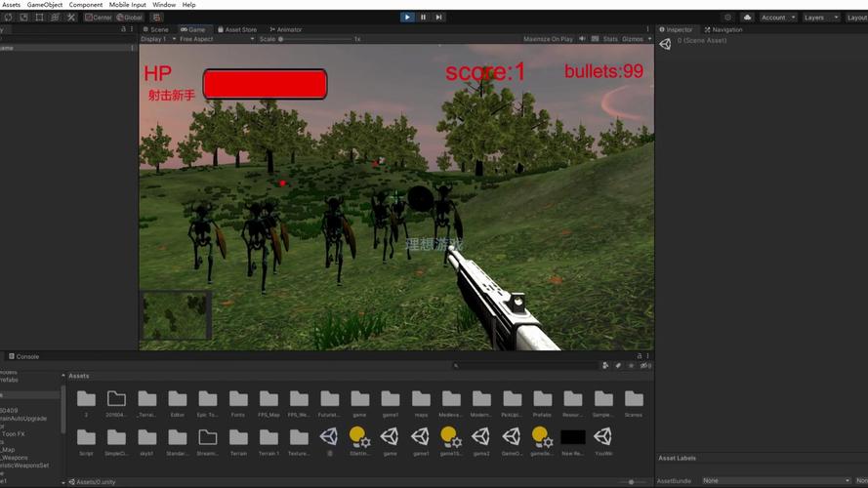Screen dimensions: 868x488
Task: Toggle Gizmos in Game view
Action: click(632, 39)
